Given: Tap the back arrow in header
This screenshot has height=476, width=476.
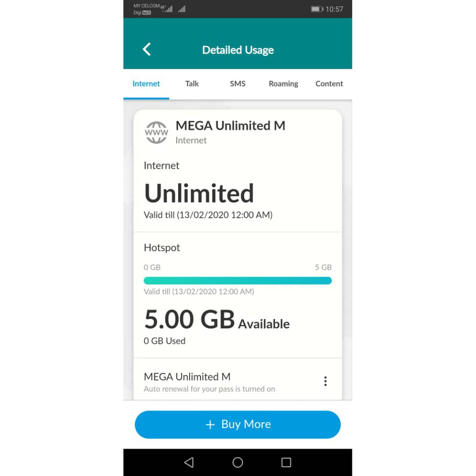Looking at the screenshot, I should point(147,49).
